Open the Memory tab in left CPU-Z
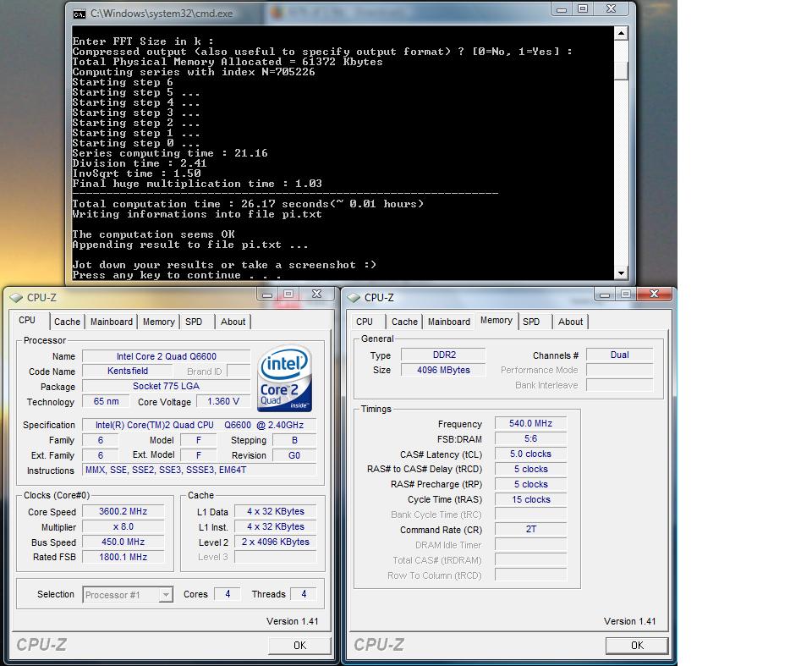The width and height of the screenshot is (812, 666). click(x=158, y=322)
